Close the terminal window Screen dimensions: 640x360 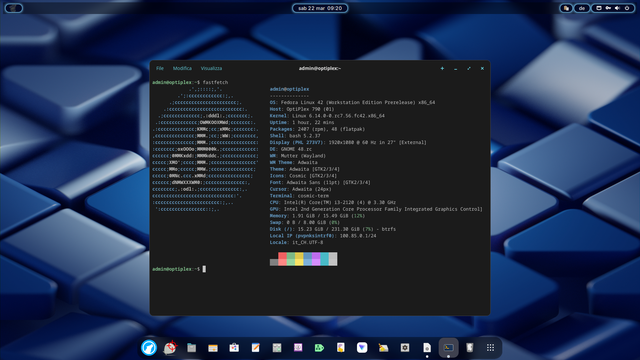[482, 69]
